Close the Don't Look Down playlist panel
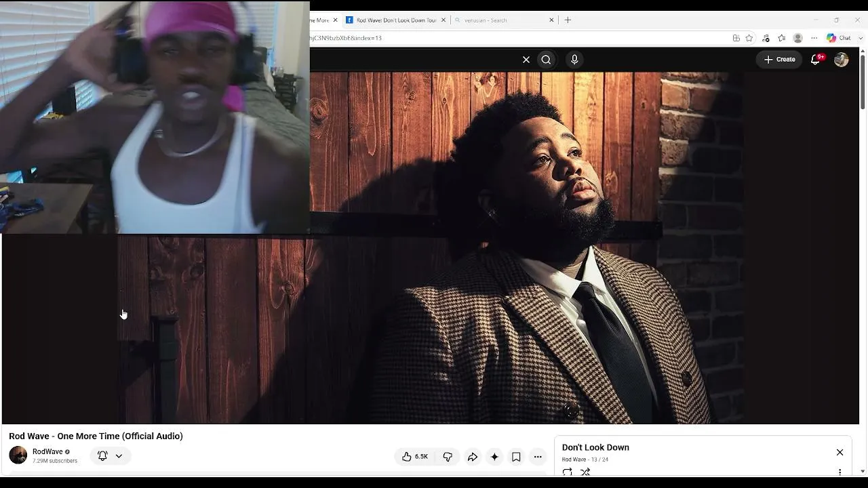This screenshot has width=868, height=488. 840,452
